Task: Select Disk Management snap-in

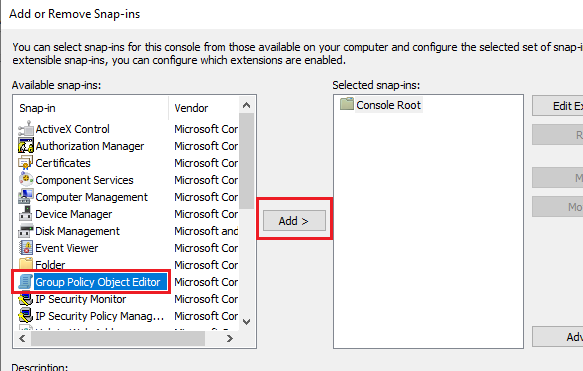Action: click(77, 231)
